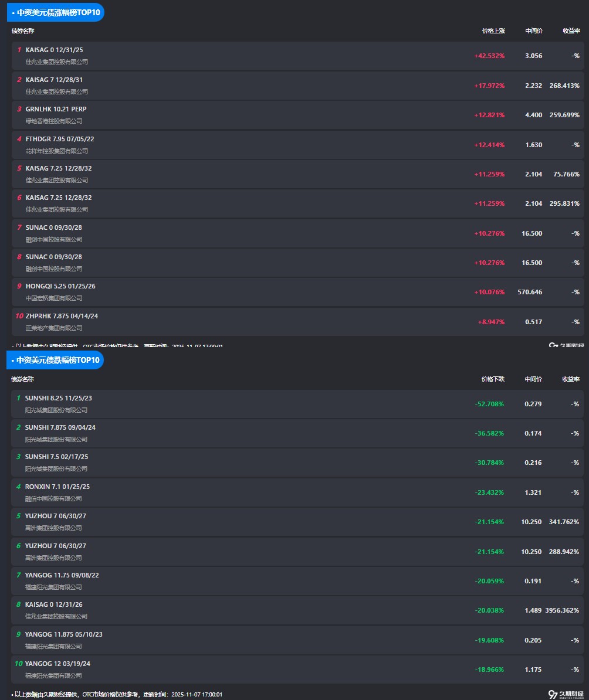Viewport: 589px width, 700px height.
Task: Open the ZHPRHK 7.875 04/14/24 bond
Action: (62, 316)
